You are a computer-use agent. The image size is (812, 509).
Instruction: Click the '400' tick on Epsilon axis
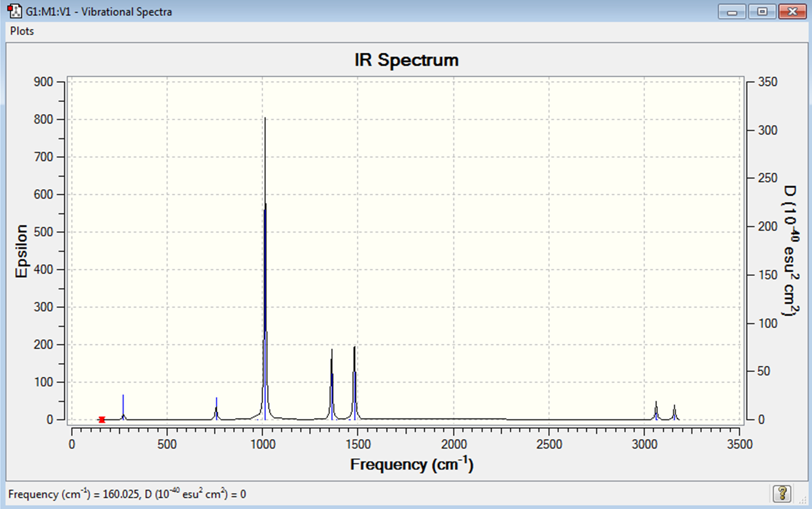(43, 269)
